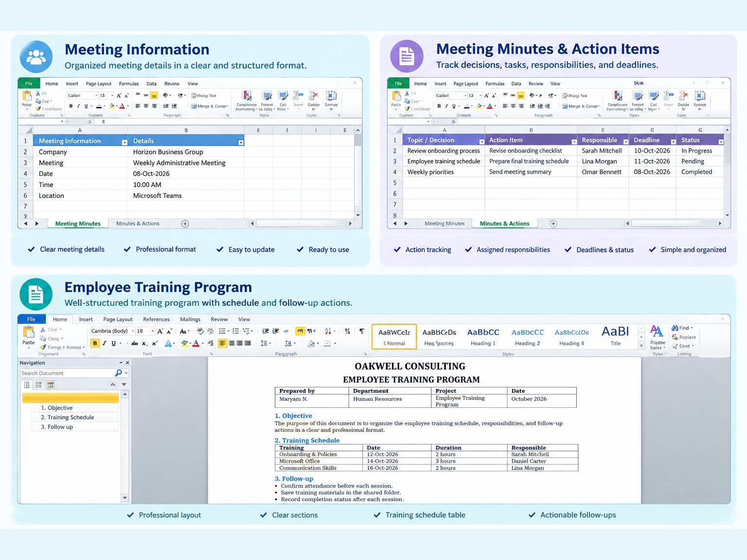Open the Formulas tab in the Meeting Information Excel window
This screenshot has height=560, width=747.
click(x=129, y=84)
